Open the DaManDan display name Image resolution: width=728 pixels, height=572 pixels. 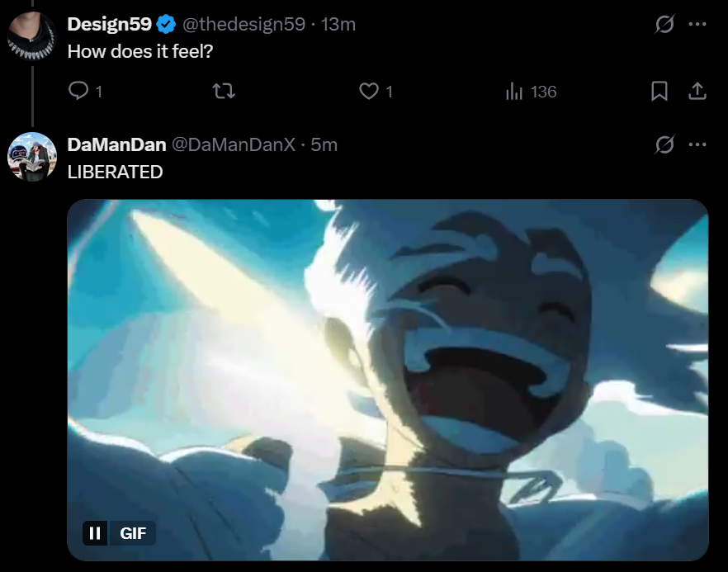coord(116,145)
